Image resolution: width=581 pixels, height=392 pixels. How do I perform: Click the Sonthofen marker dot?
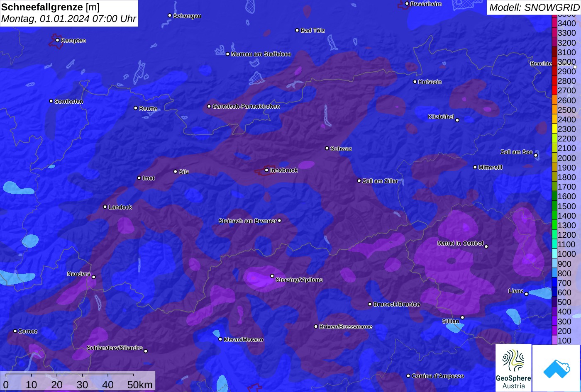51,101
